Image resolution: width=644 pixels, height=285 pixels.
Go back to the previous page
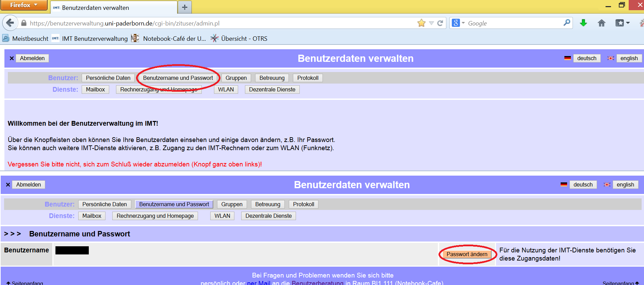(x=10, y=23)
